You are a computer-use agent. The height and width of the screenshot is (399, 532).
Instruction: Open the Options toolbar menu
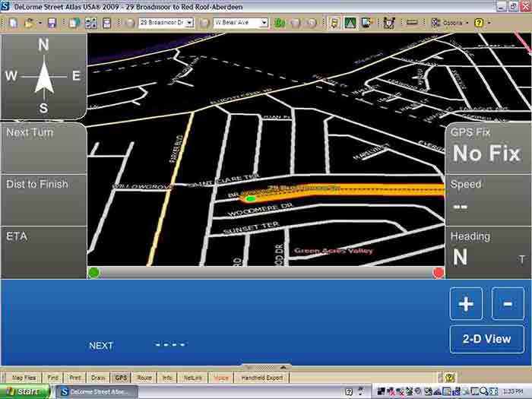click(450, 23)
